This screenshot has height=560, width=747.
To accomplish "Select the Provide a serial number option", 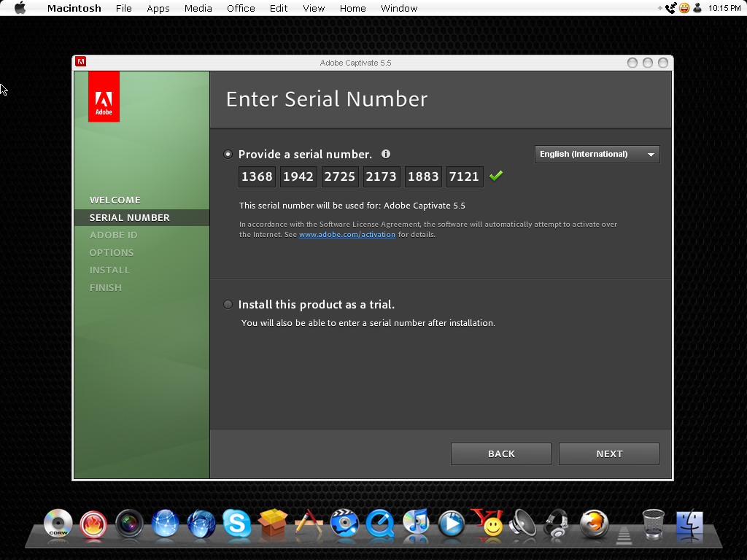I will point(228,154).
